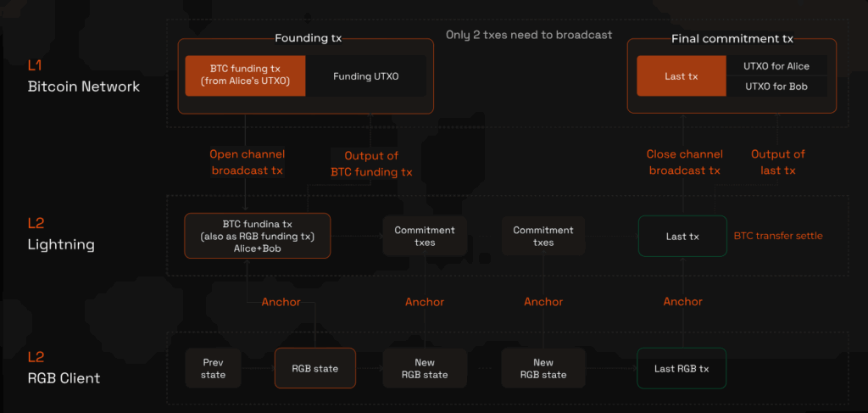Click the Output of BTC funding tx label
The width and height of the screenshot is (868, 413).
tap(371, 164)
